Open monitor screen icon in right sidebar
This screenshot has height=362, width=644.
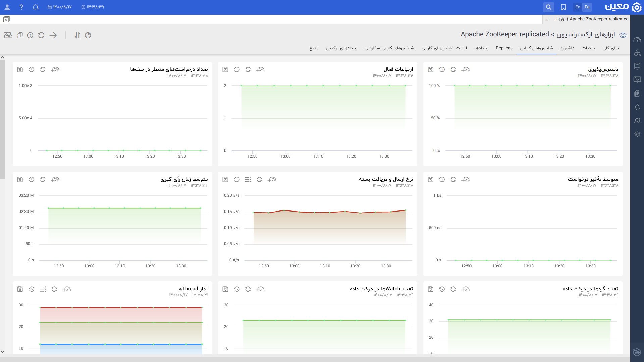[637, 80]
